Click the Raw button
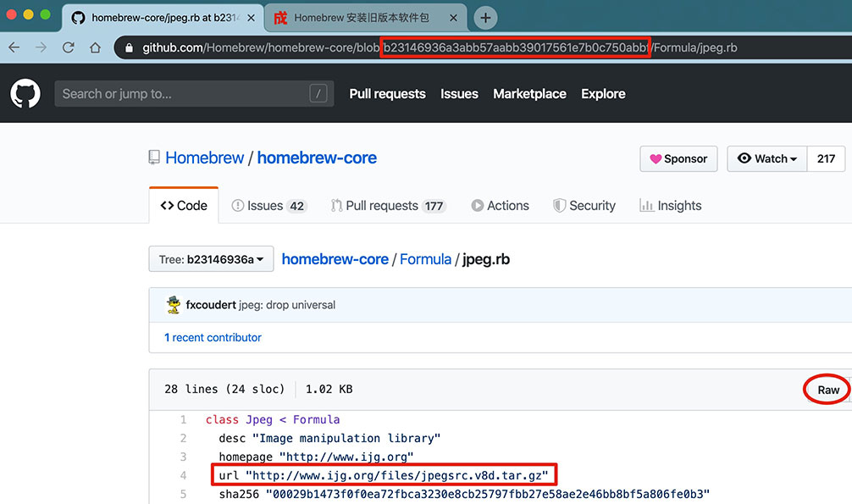The image size is (852, 504). pyautogui.click(x=828, y=390)
